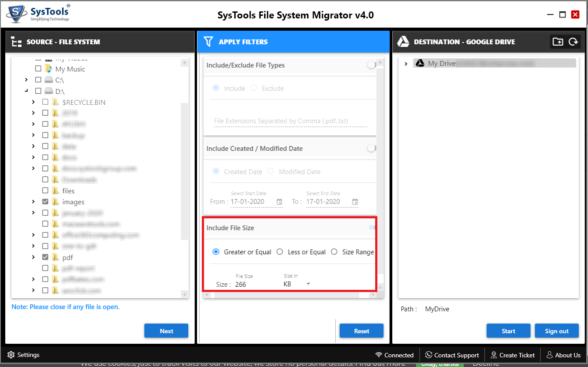Click the "files" folder name
This screenshot has height=367, width=588.
pos(68,191)
